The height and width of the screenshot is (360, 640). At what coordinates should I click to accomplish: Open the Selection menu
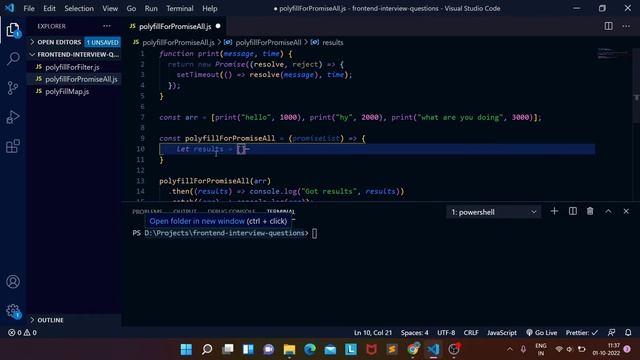click(79, 8)
